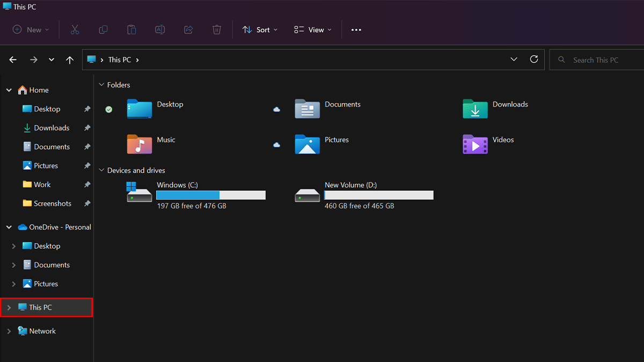Click the Share icon in toolbar

188,30
